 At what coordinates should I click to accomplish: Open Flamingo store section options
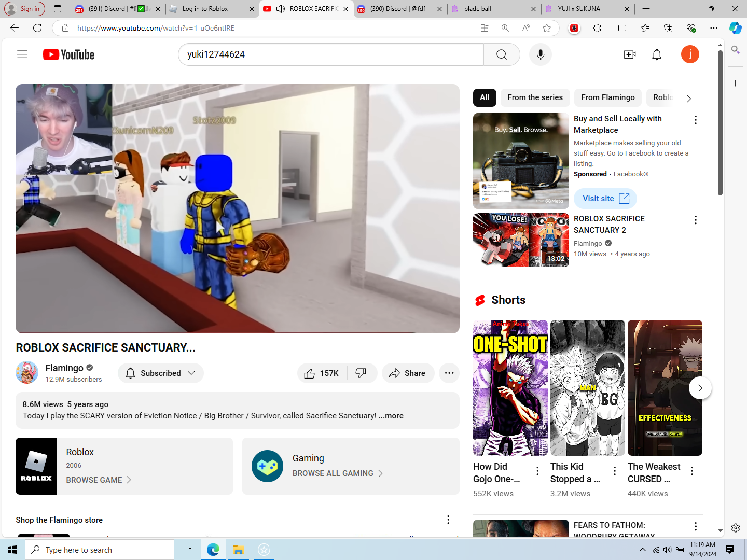[x=448, y=520]
